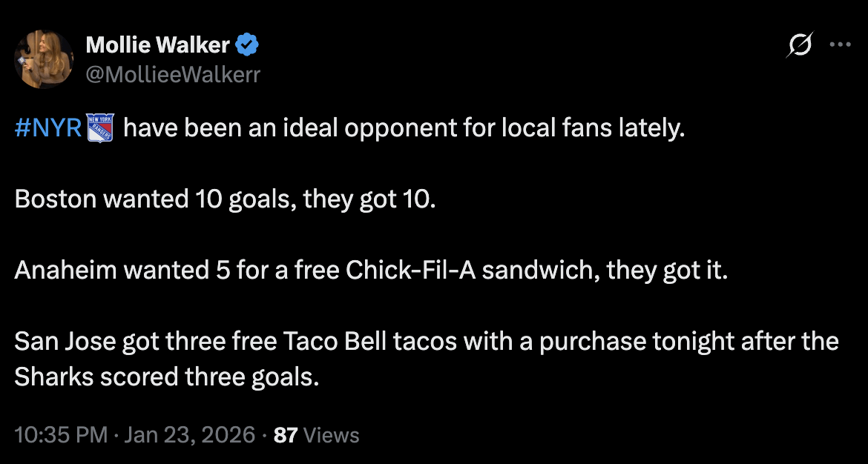Click the 10:35 PM time text
The width and height of the screenshot is (868, 464).
tap(53, 435)
